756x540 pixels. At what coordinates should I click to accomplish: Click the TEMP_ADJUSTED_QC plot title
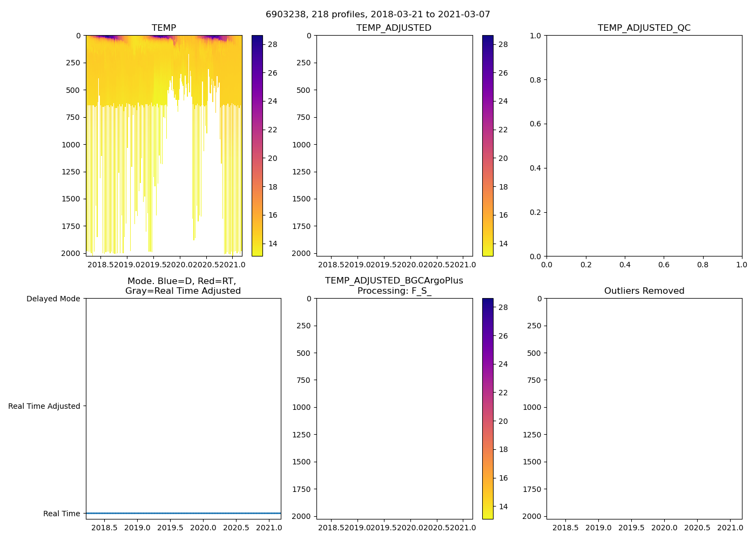(x=644, y=28)
